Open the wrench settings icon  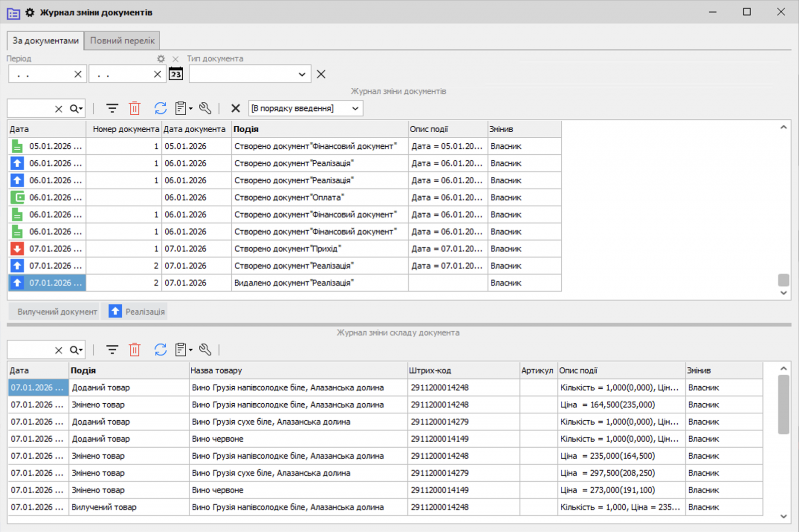(205, 108)
